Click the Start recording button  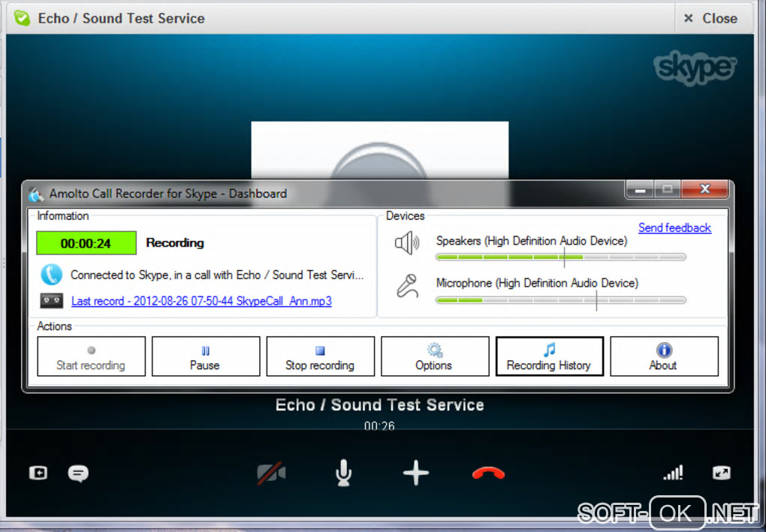pyautogui.click(x=92, y=356)
